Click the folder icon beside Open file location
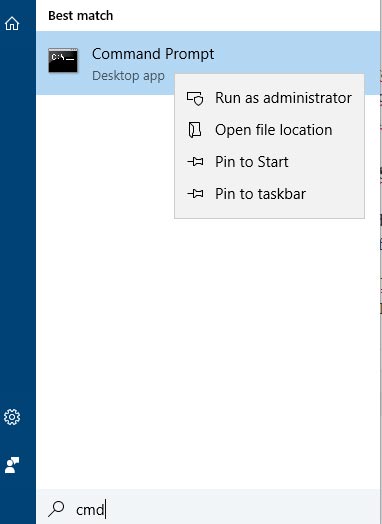The width and height of the screenshot is (382, 524). (x=195, y=130)
